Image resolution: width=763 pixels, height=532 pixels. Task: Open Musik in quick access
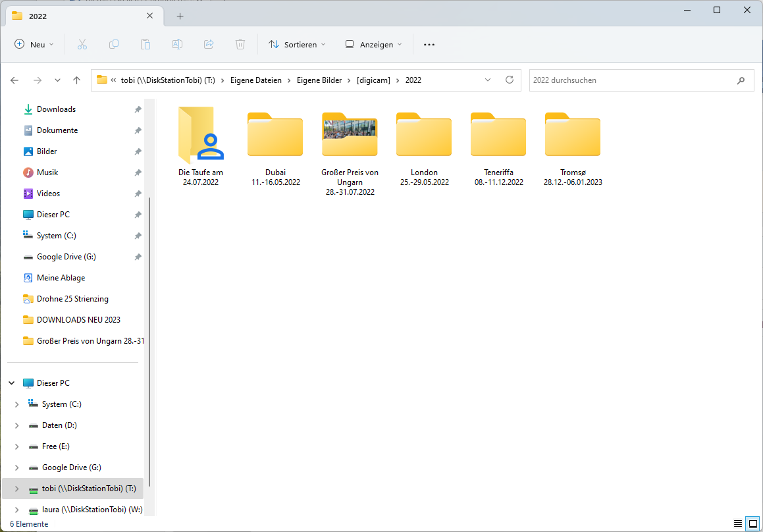click(x=47, y=173)
